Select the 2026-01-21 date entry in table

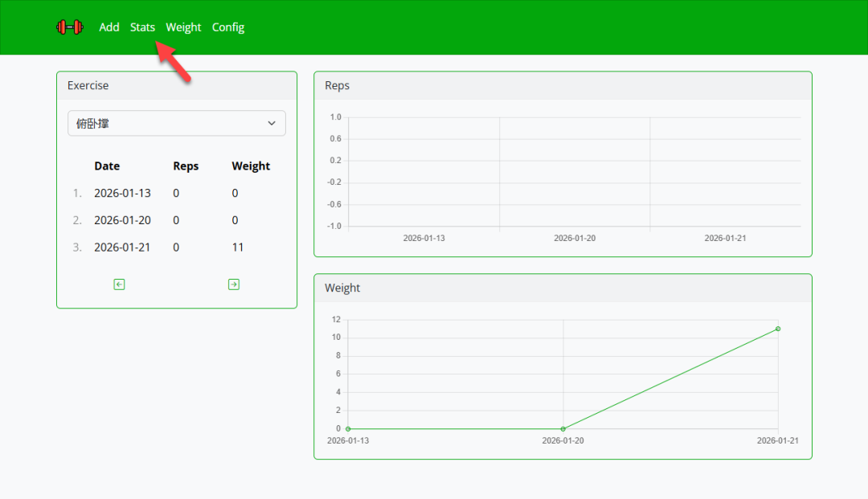pos(122,247)
